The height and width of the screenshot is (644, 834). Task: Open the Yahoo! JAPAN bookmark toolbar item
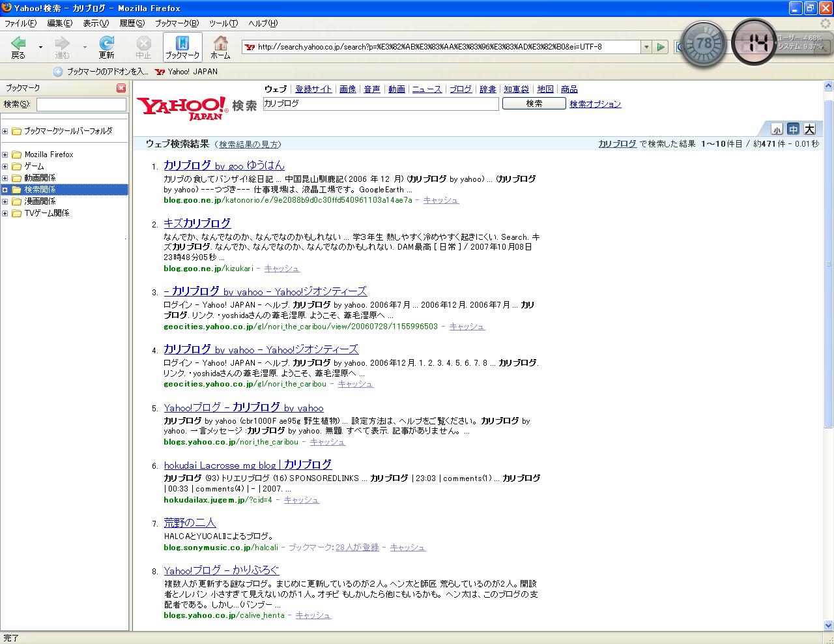coord(186,72)
